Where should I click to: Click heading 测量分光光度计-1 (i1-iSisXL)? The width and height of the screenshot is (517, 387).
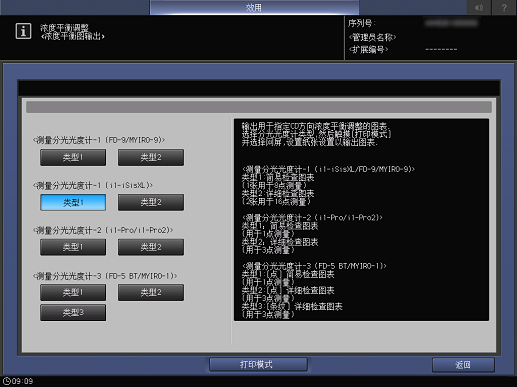point(93,185)
